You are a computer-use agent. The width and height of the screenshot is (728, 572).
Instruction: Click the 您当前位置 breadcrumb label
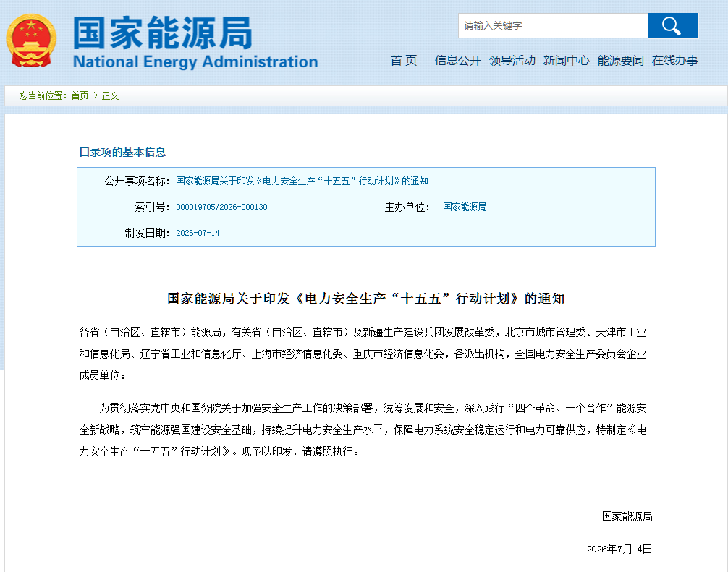pos(43,95)
